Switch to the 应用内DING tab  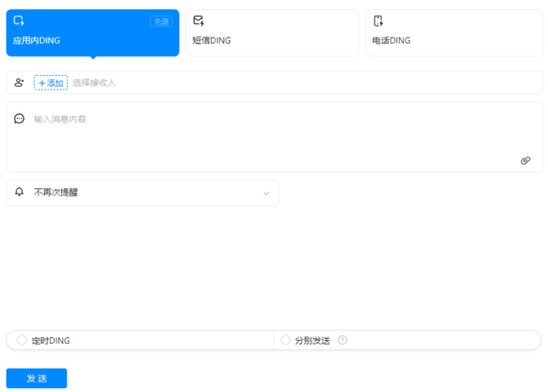point(92,33)
